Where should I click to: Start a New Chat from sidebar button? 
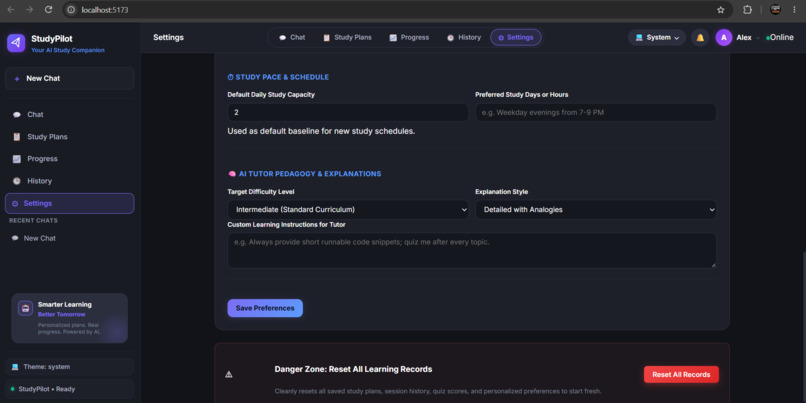(x=69, y=79)
